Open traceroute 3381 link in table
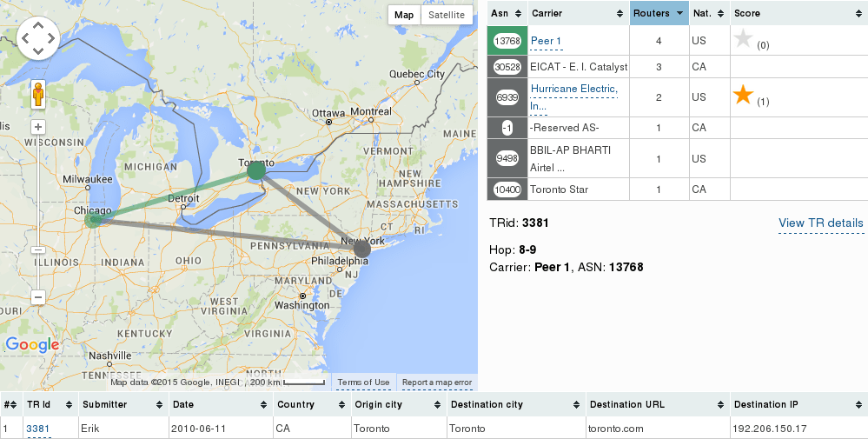868x439 pixels. click(37, 429)
